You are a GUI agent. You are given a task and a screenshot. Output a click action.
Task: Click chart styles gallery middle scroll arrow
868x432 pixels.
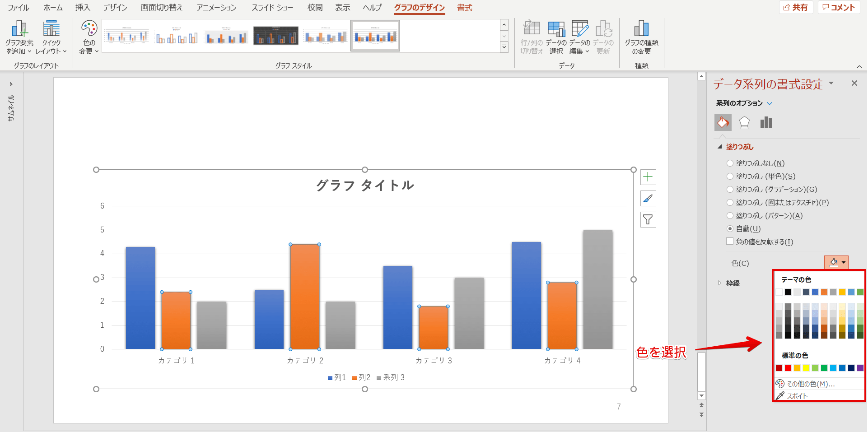(x=504, y=36)
